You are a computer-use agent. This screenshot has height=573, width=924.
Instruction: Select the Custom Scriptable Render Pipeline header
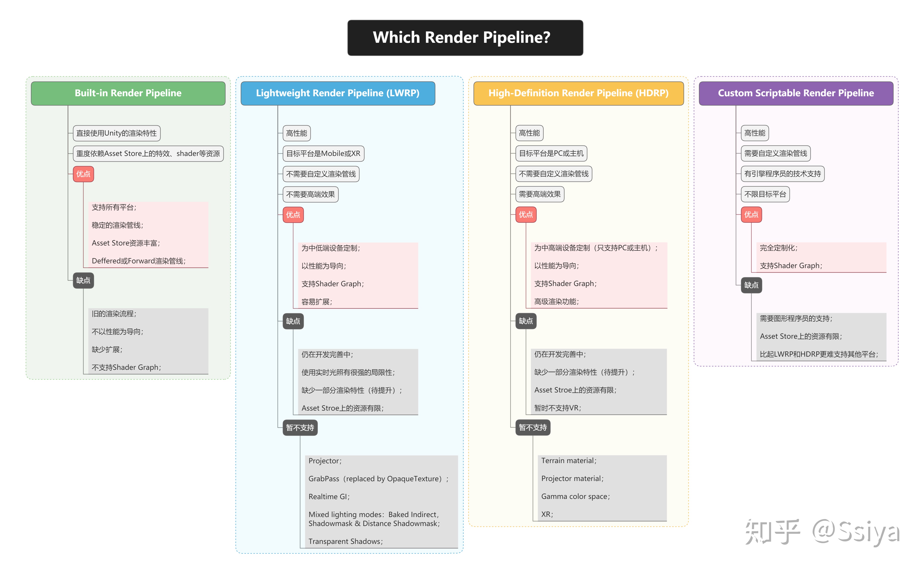pos(795,93)
